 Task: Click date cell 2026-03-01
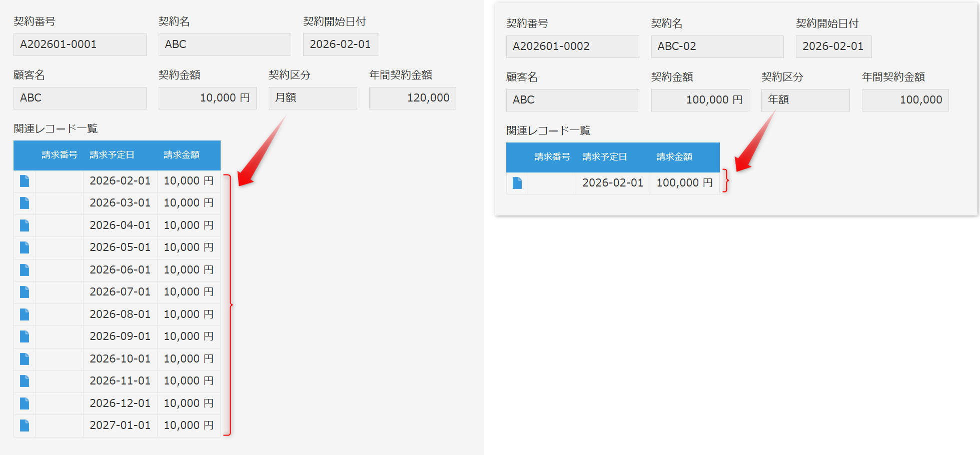[121, 203]
